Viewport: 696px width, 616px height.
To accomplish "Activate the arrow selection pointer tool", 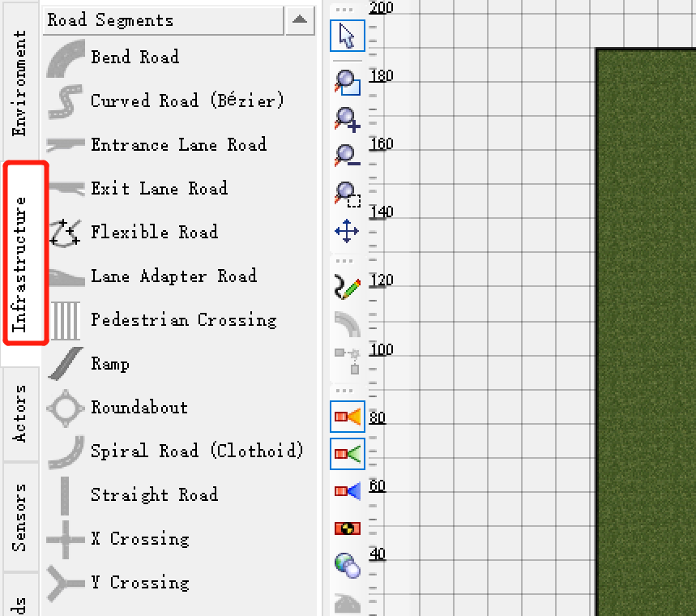I will (347, 36).
